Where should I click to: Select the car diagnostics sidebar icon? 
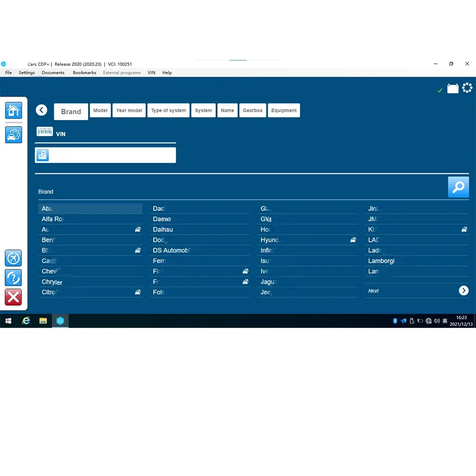pos(13,135)
